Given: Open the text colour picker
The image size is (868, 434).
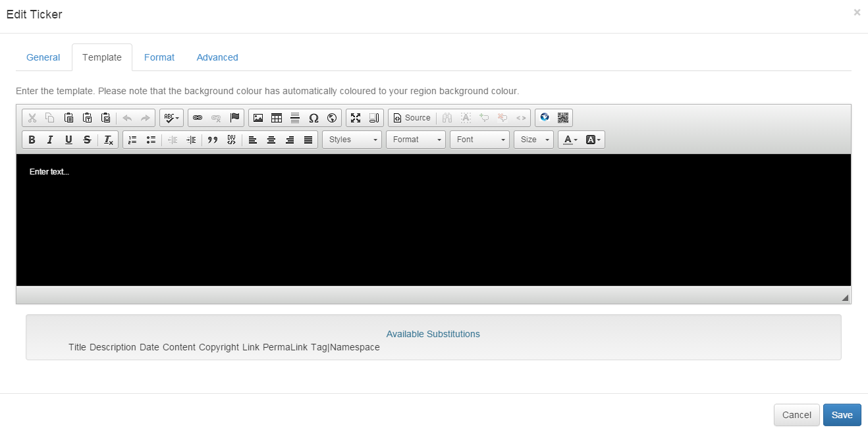Looking at the screenshot, I should (x=570, y=140).
